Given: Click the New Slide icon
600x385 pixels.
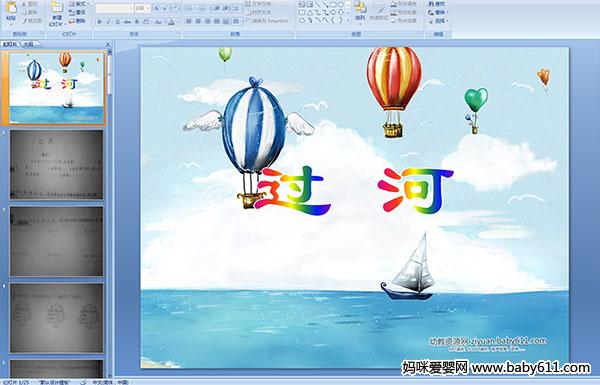Looking at the screenshot, I should coord(57,8).
